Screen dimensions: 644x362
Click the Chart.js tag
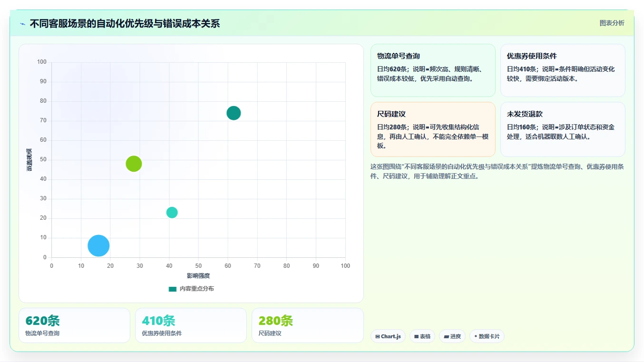tap(388, 336)
